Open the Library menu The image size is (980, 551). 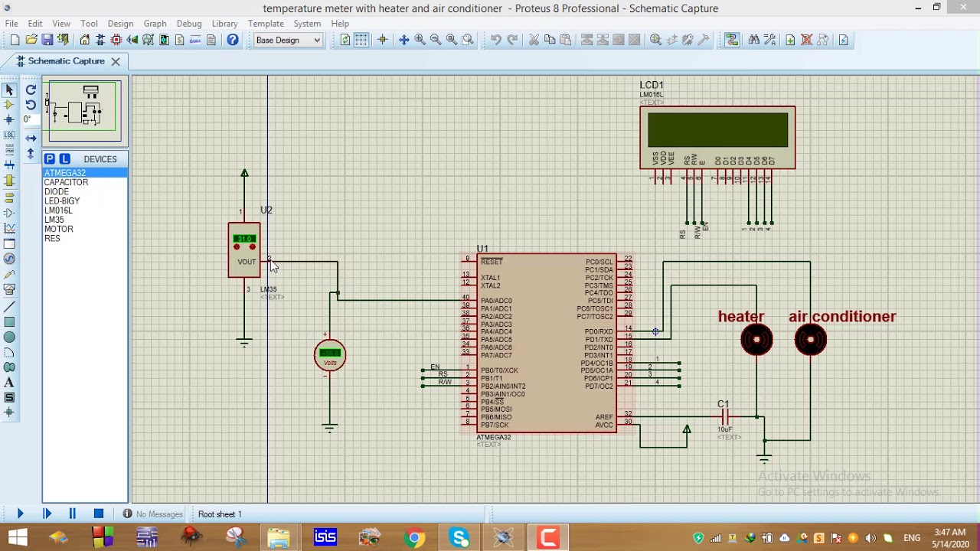click(224, 24)
